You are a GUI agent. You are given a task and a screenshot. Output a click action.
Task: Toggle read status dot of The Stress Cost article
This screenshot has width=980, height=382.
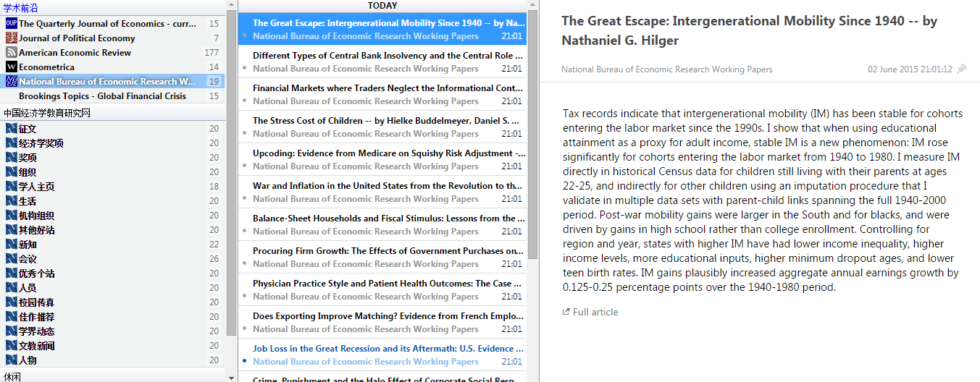[x=245, y=133]
